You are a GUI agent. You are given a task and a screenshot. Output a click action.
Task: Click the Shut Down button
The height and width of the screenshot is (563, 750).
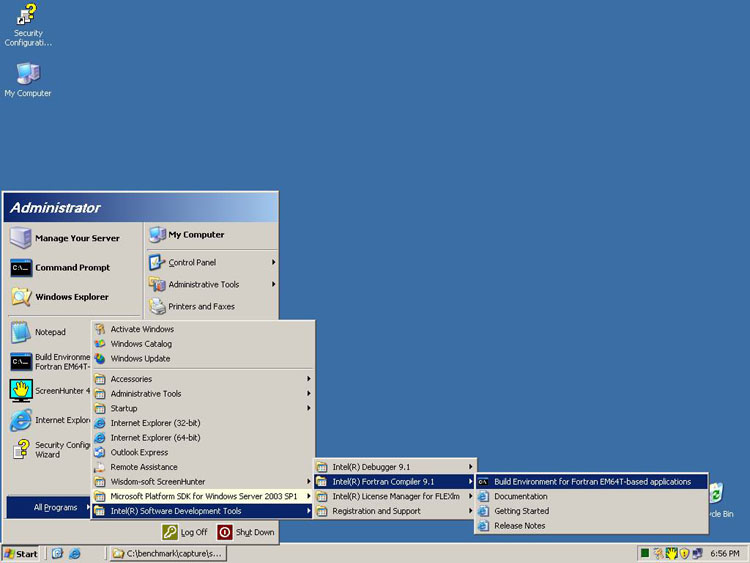(246, 532)
